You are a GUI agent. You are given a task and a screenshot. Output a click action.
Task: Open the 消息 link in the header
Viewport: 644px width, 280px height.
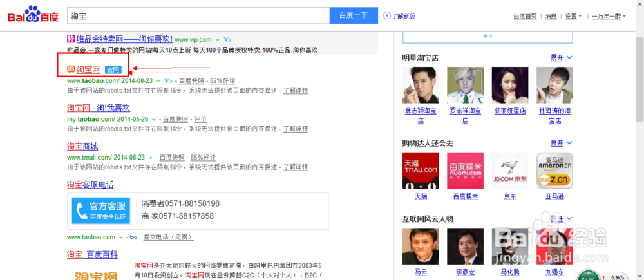point(551,16)
